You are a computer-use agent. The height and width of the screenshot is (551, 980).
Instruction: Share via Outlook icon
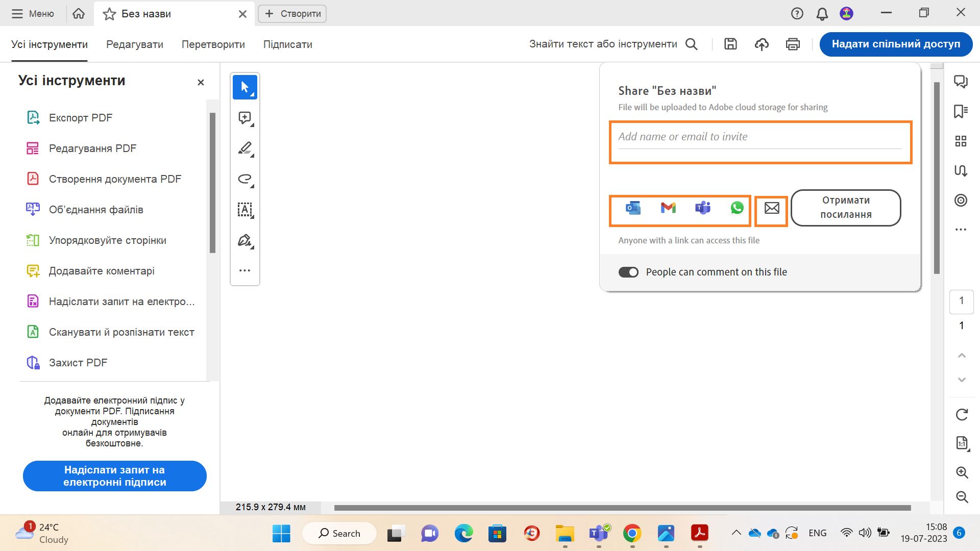point(633,208)
